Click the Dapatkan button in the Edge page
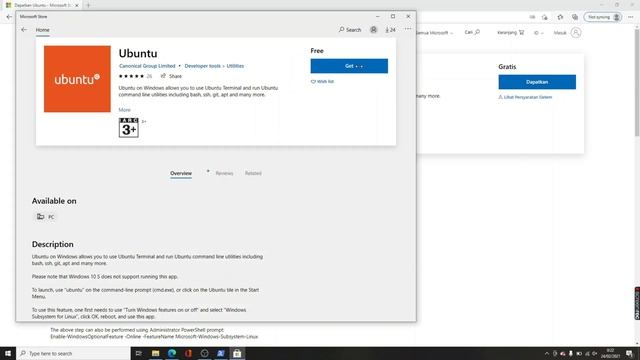This screenshot has height=360, width=640. 537,82
